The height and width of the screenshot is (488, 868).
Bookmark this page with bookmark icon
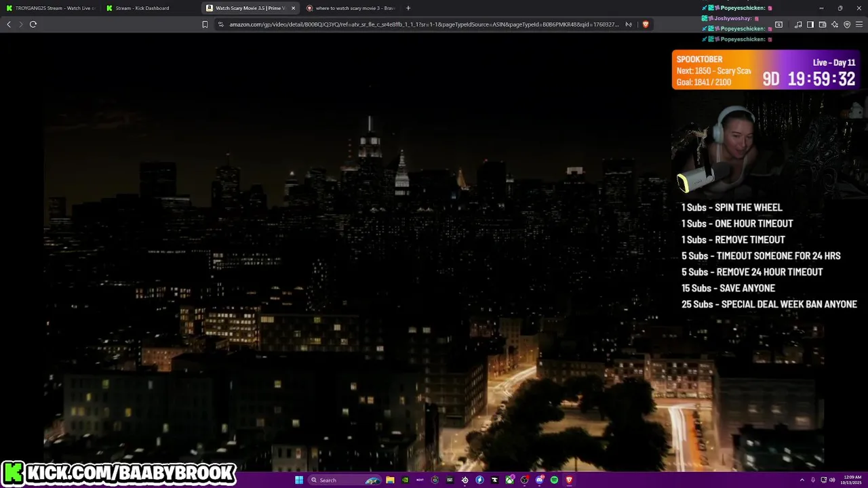coord(205,24)
